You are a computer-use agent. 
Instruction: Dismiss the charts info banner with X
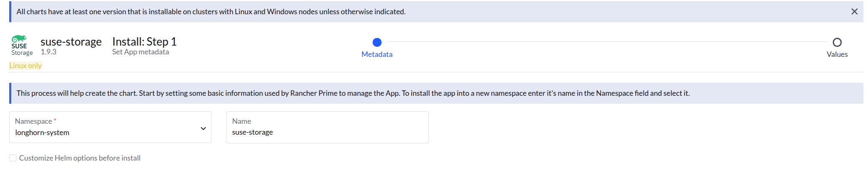click(854, 12)
